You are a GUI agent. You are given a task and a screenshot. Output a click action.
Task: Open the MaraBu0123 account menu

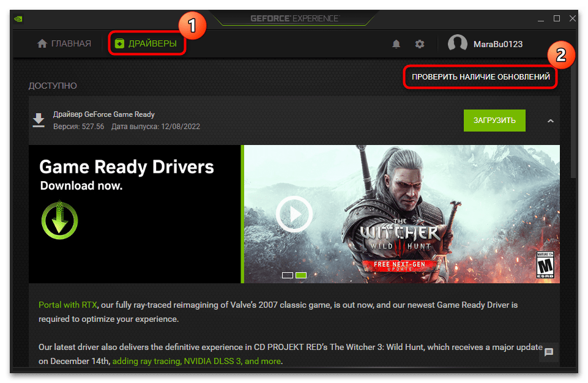tap(497, 44)
